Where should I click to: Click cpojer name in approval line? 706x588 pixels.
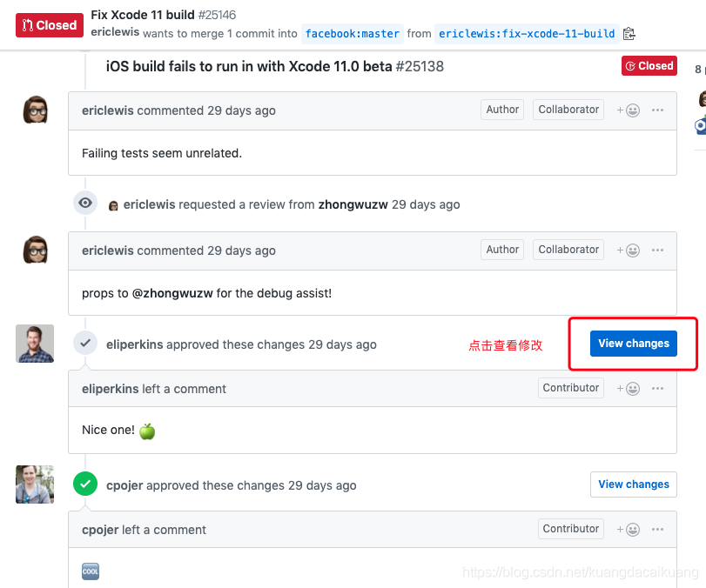click(124, 485)
